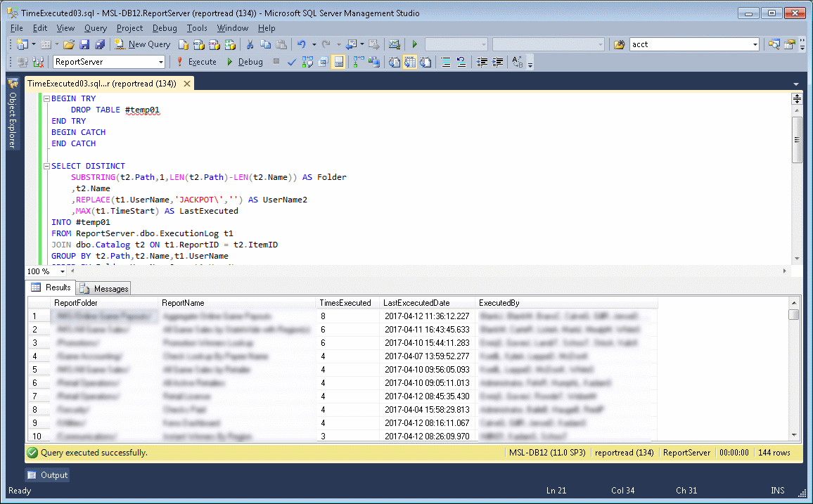Expand the acct find combo box
The height and width of the screenshot is (504, 813).
(755, 44)
